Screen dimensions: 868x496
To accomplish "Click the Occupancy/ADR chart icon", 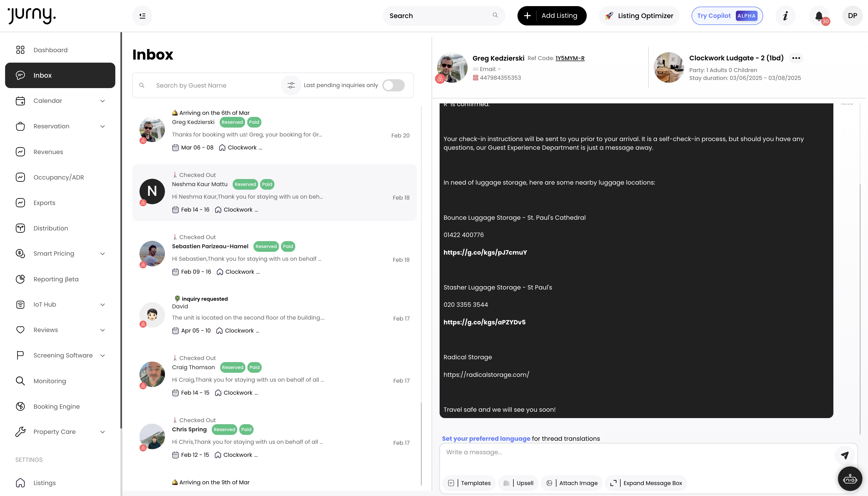I will pyautogui.click(x=20, y=177).
